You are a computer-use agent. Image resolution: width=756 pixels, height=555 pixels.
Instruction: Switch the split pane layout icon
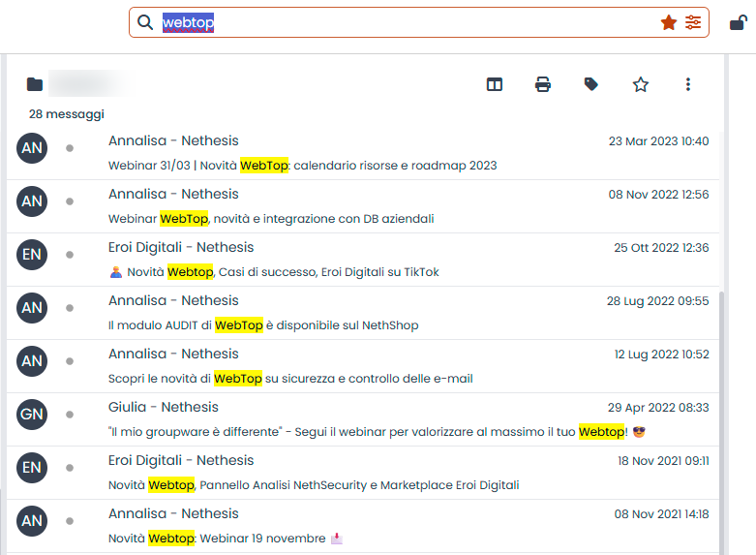495,84
